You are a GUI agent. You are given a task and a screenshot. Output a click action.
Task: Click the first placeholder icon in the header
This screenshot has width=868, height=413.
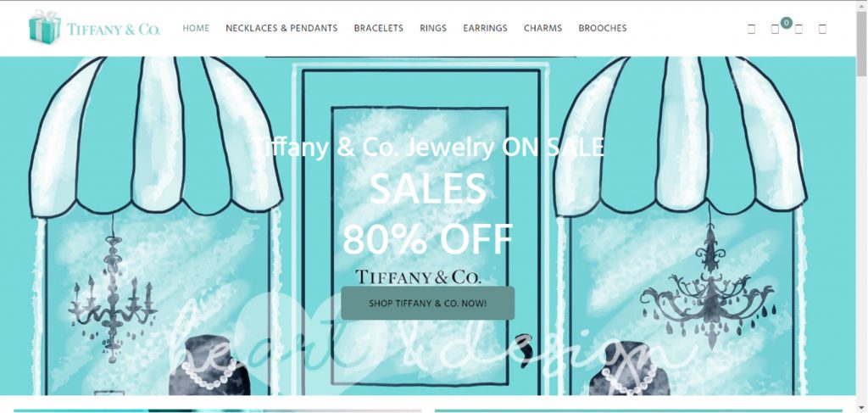[751, 30]
